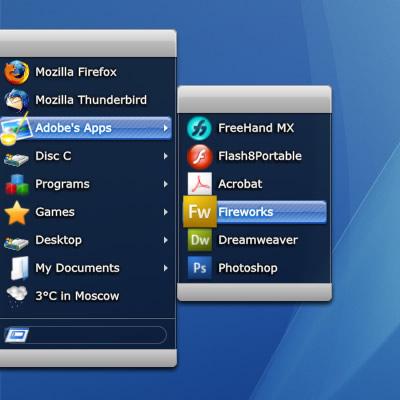Click the Flash8Portable red icon
400x400 pixels.
pyautogui.click(x=199, y=156)
